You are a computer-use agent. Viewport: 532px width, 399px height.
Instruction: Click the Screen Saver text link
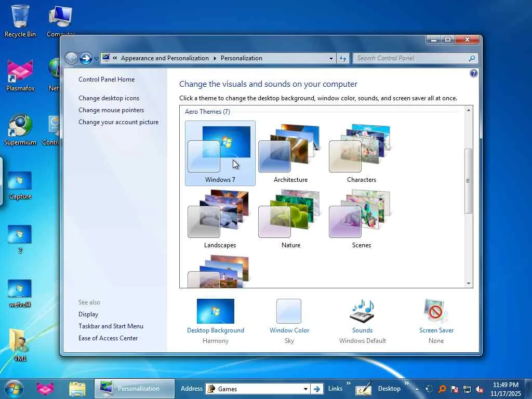(x=436, y=330)
